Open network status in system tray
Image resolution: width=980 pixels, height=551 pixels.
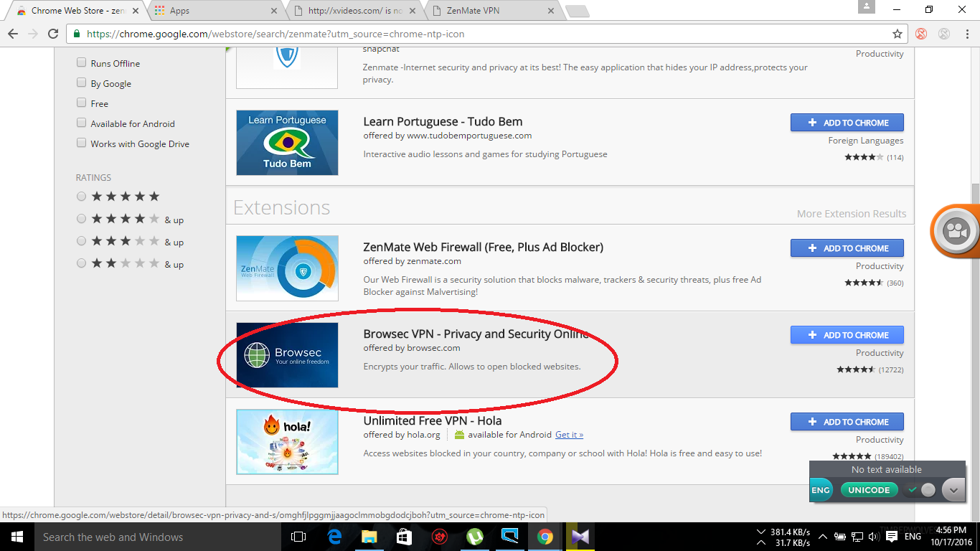857,537
